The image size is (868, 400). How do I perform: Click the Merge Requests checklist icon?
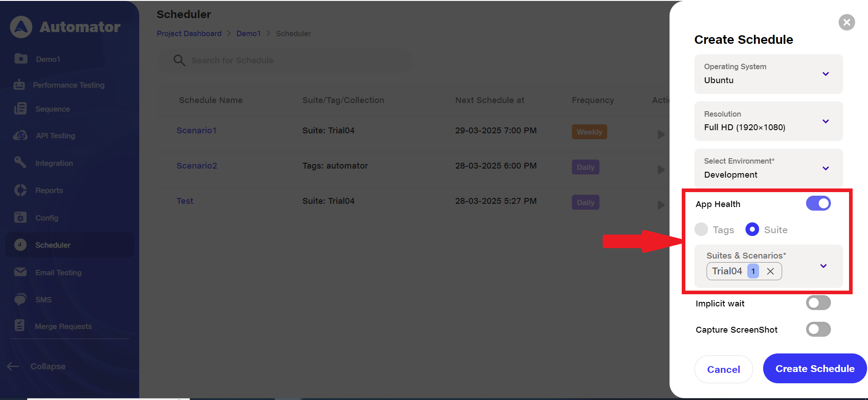tap(20, 325)
